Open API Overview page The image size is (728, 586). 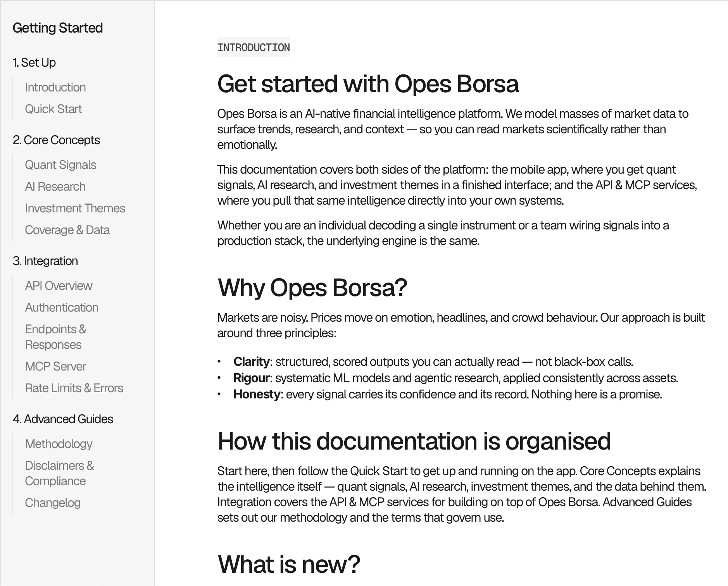point(59,286)
